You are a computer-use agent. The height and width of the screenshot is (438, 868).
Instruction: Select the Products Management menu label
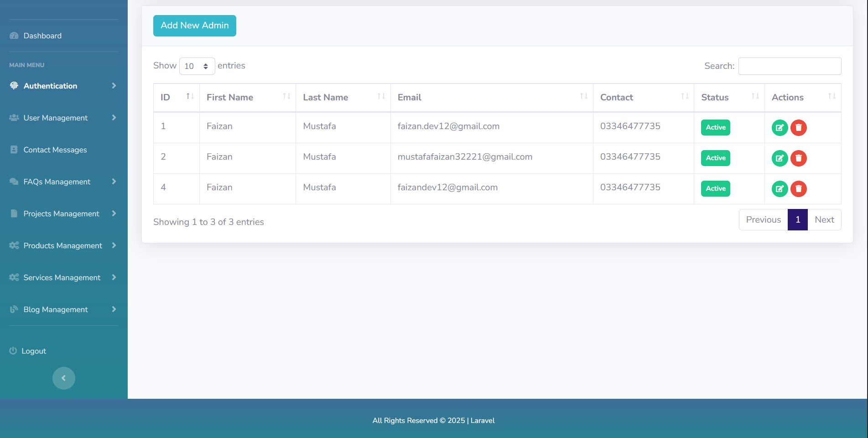pos(63,245)
